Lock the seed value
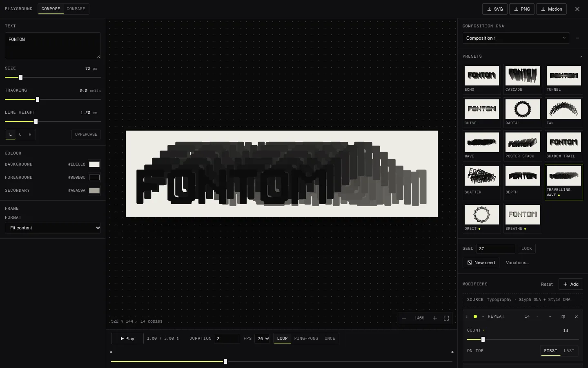Image resolution: width=588 pixels, height=368 pixels. (527, 249)
